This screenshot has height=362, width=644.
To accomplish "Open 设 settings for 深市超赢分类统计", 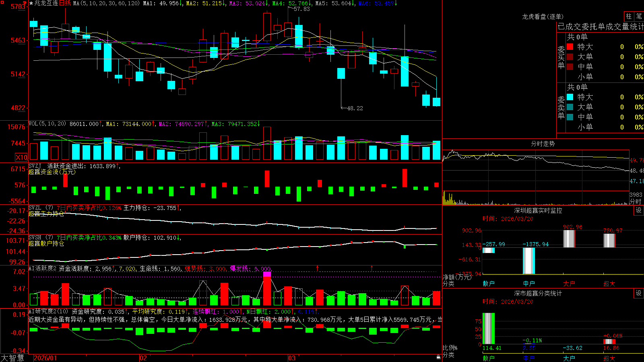I will [x=639, y=293].
